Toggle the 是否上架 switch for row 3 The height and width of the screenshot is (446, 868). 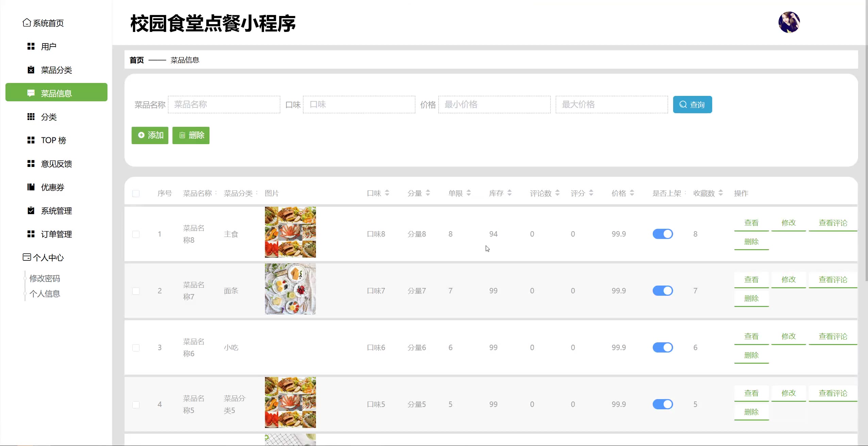click(x=663, y=347)
